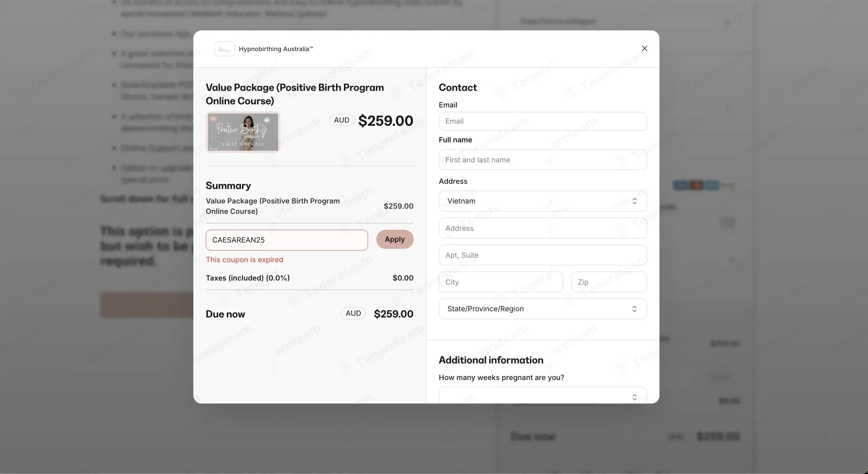Viewport: 868px width, 474px height.
Task: Click the Apt, Suite field
Action: [x=542, y=255]
